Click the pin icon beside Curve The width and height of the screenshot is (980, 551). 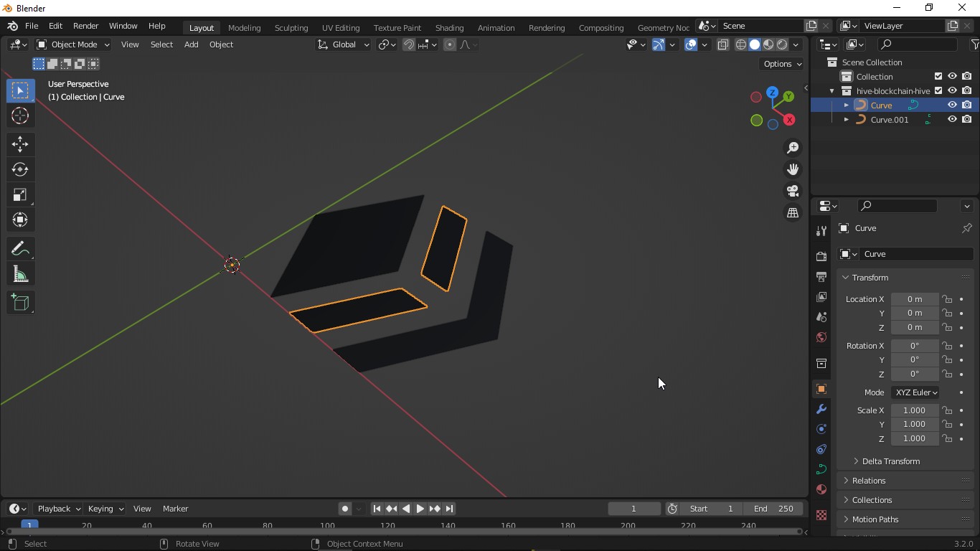pos(966,228)
